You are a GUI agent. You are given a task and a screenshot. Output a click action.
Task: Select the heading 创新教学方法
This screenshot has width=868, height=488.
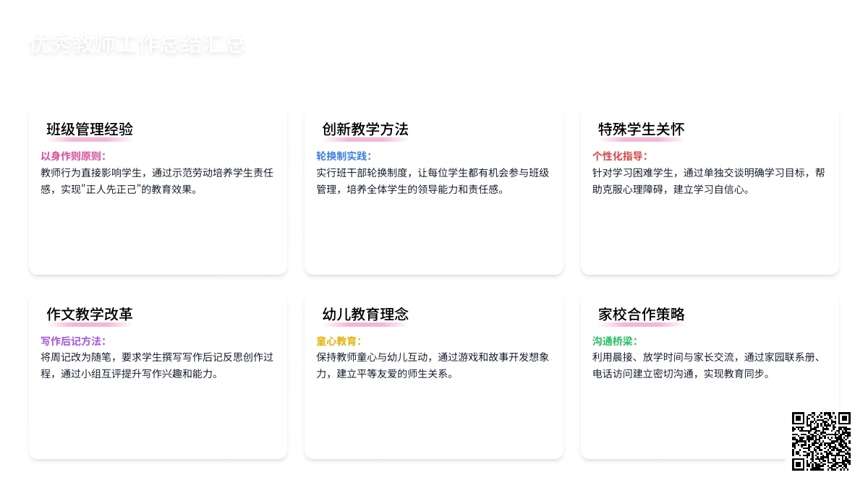(x=365, y=129)
